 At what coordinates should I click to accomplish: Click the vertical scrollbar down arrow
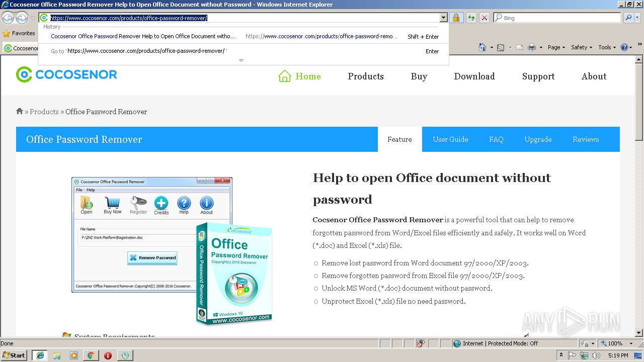639,332
